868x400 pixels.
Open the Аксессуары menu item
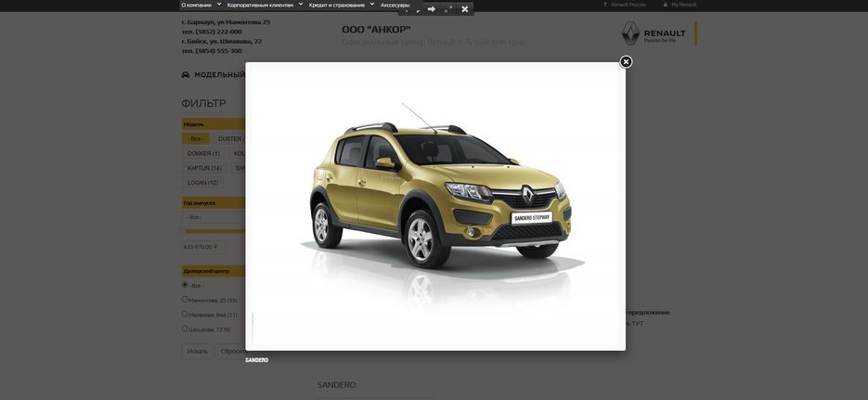pos(395,5)
